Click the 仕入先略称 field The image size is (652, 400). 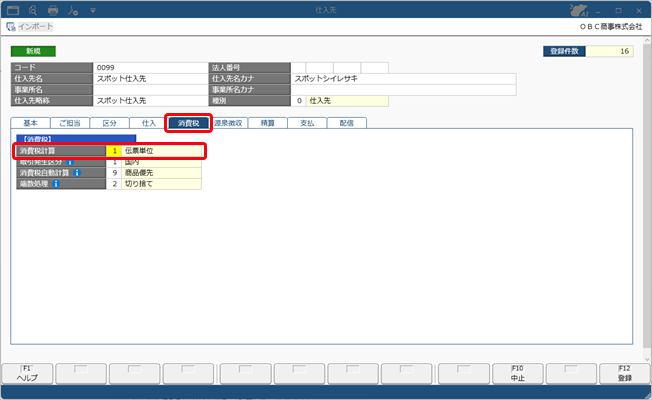[x=150, y=101]
